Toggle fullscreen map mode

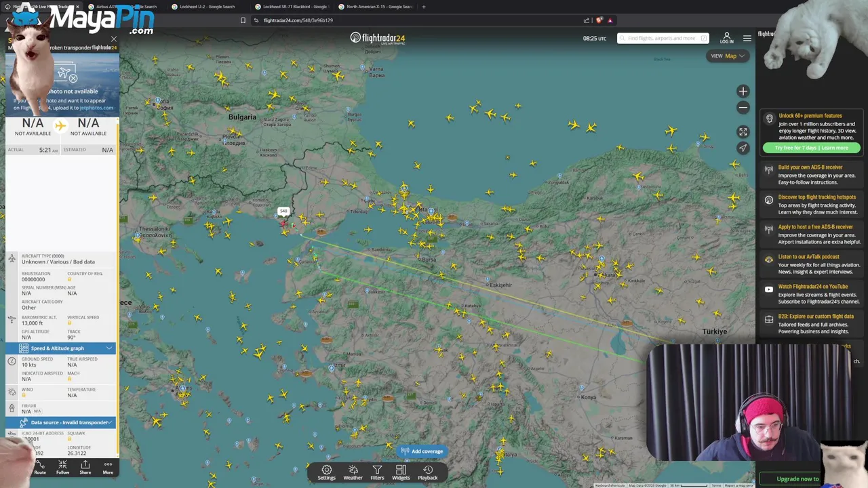coord(743,131)
